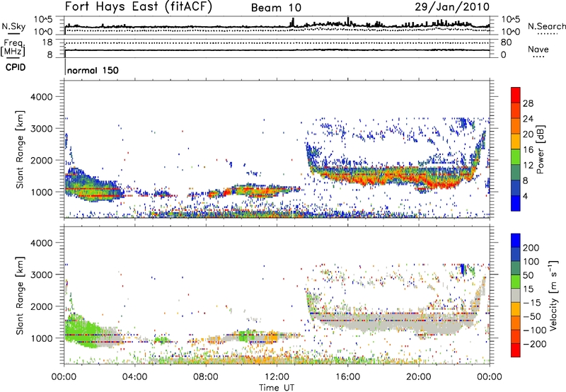Image resolution: width=566 pixels, height=392 pixels.
Task: Click the date "29/Jan/2010"
Action: click(452, 7)
